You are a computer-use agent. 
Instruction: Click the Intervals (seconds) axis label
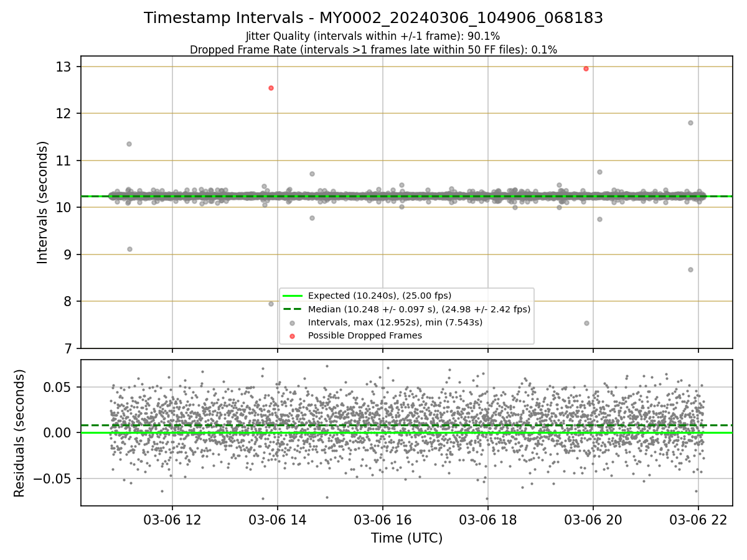pos(43,202)
